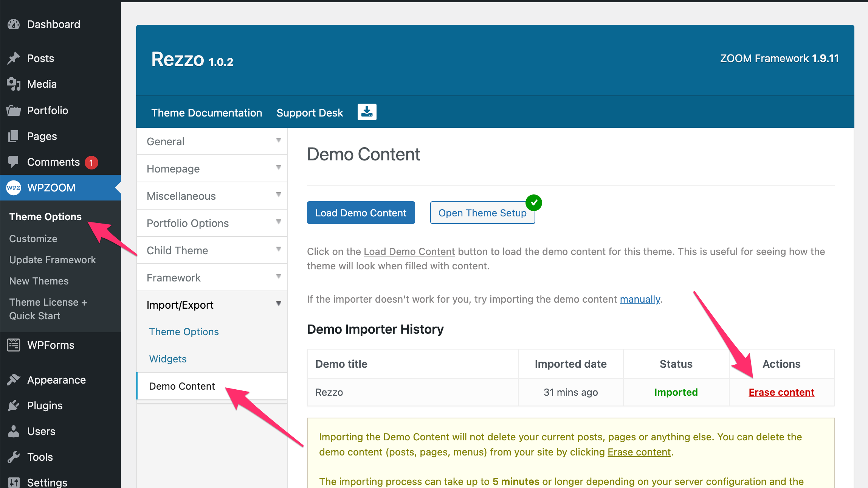
Task: Select the Demo Content tab
Action: (212, 386)
